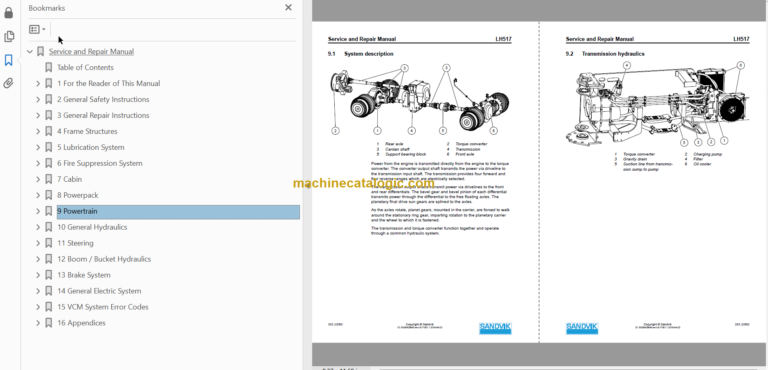Click bookmark icon beside 16 Appendices

pos(48,323)
